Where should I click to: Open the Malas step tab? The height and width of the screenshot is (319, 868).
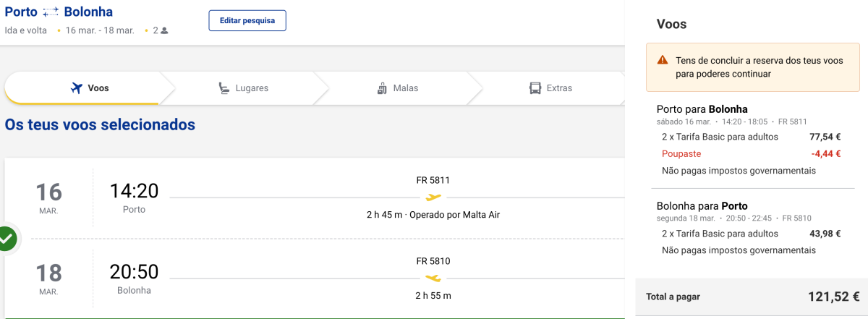pyautogui.click(x=398, y=88)
